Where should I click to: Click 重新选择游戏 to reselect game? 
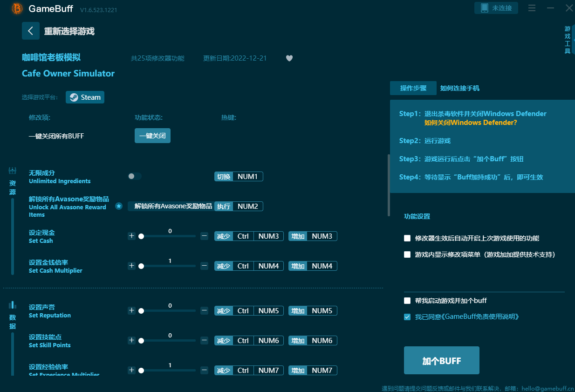[x=69, y=31]
